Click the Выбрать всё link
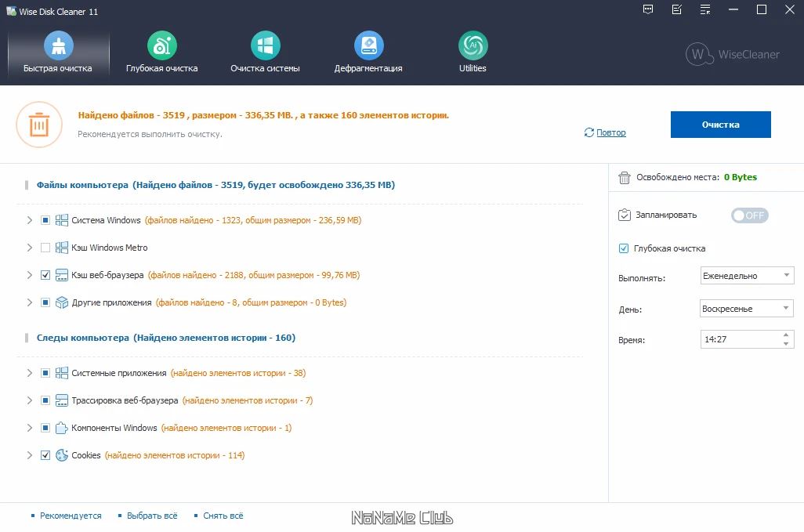 (152, 516)
